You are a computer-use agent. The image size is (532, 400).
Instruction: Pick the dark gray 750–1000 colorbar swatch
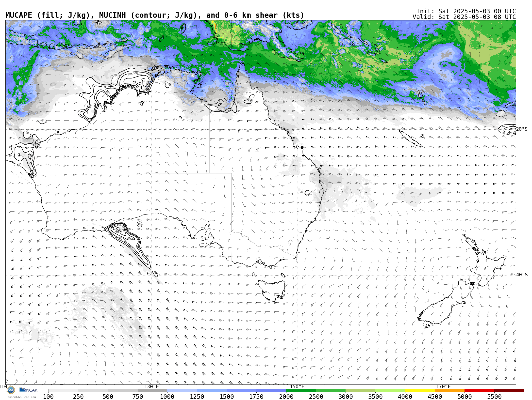[x=152, y=391]
